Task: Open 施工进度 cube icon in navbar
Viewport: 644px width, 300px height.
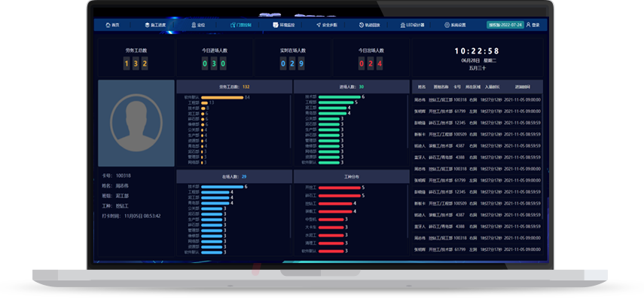Action: pos(147,25)
